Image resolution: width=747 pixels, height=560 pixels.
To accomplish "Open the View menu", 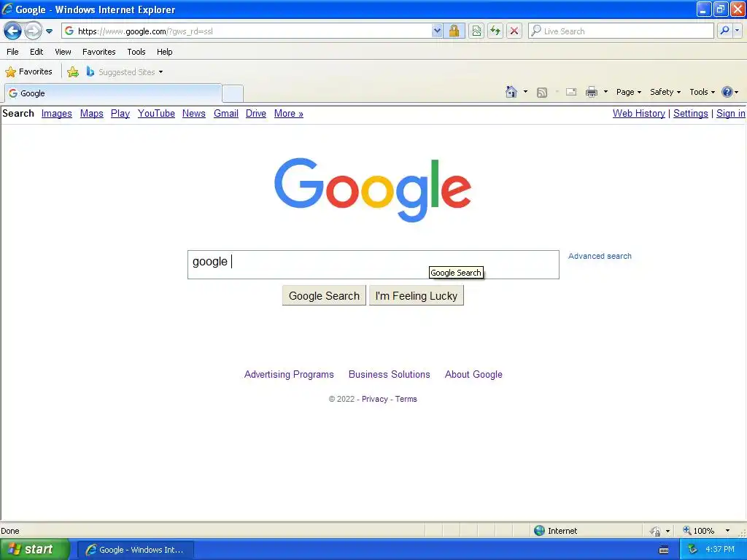I will pos(63,52).
